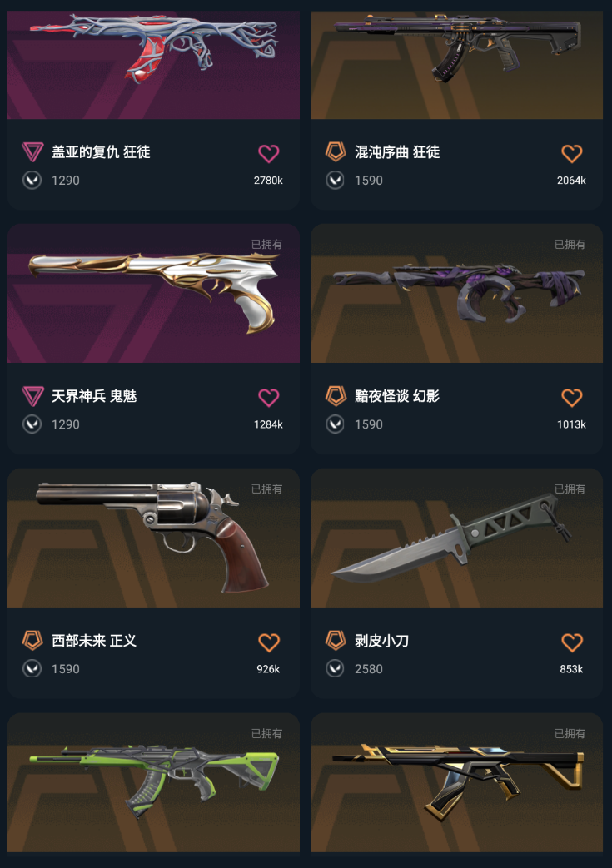
Task: Click the VP currency icon under 剥皮小刀
Action: (x=335, y=669)
